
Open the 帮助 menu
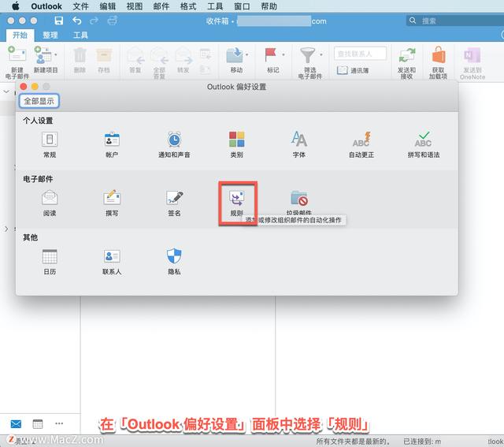[269, 6]
